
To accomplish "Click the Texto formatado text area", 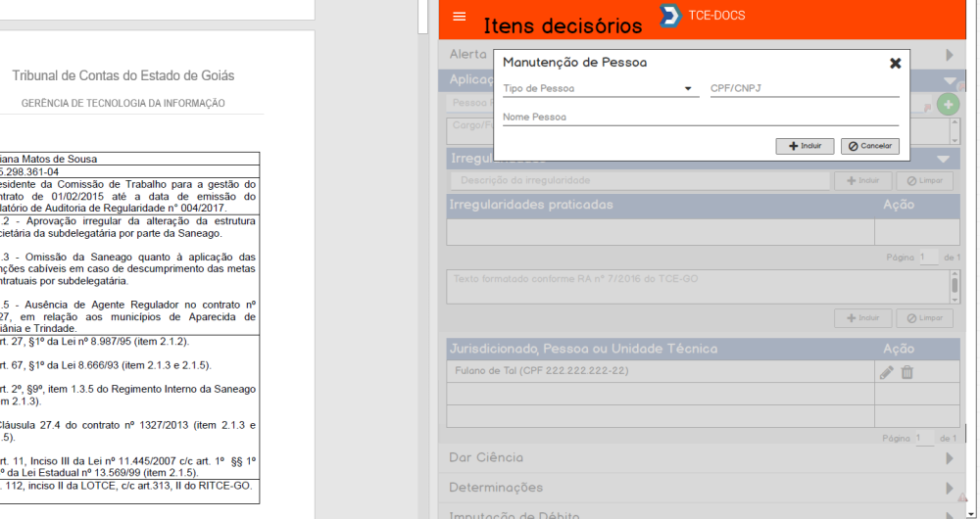I will [696, 286].
